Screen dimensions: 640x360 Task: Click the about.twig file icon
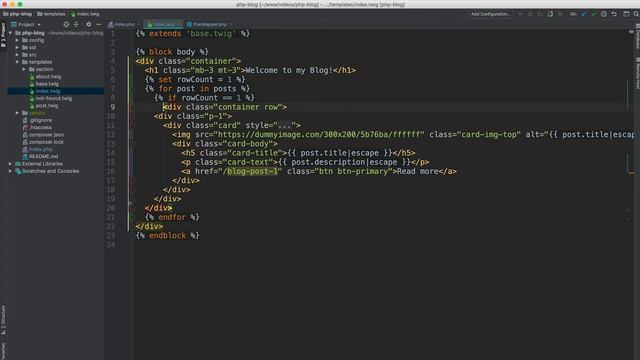pos(32,77)
